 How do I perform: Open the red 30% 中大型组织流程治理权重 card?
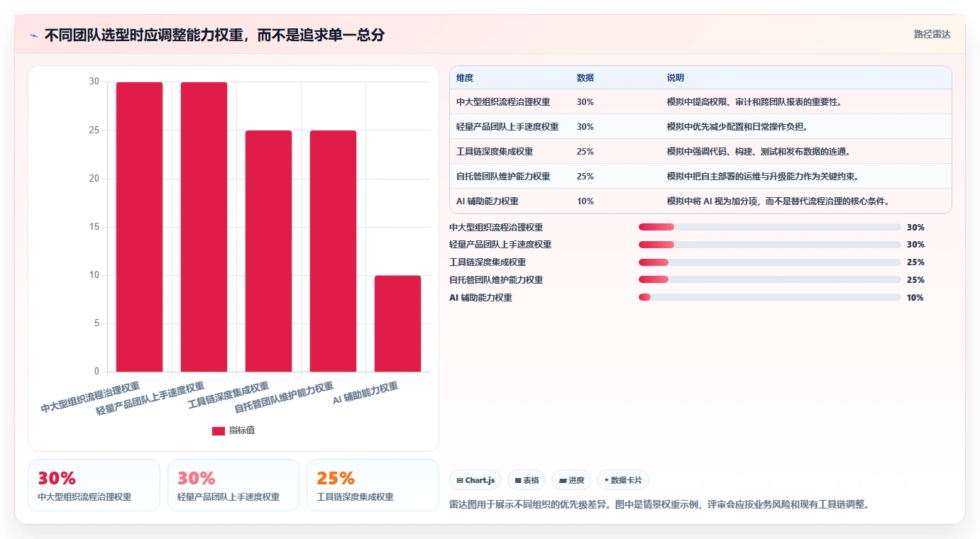click(x=94, y=485)
